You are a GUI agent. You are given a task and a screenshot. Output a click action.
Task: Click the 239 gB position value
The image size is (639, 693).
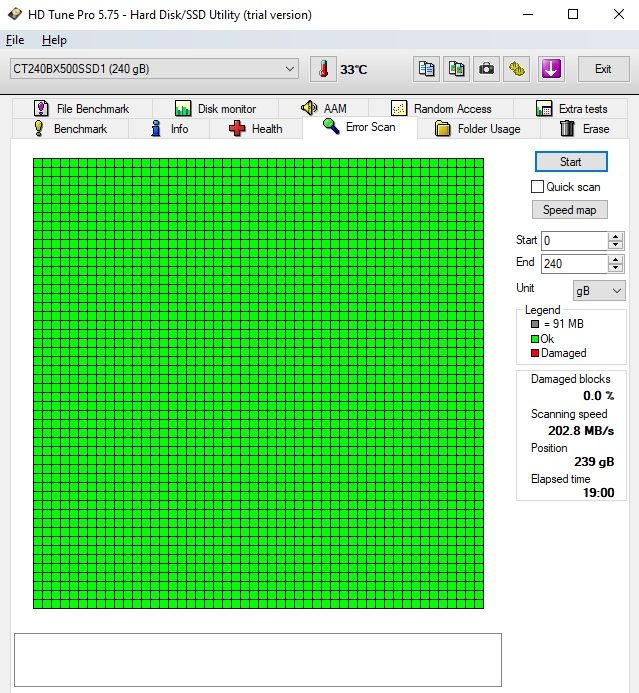tap(594, 462)
